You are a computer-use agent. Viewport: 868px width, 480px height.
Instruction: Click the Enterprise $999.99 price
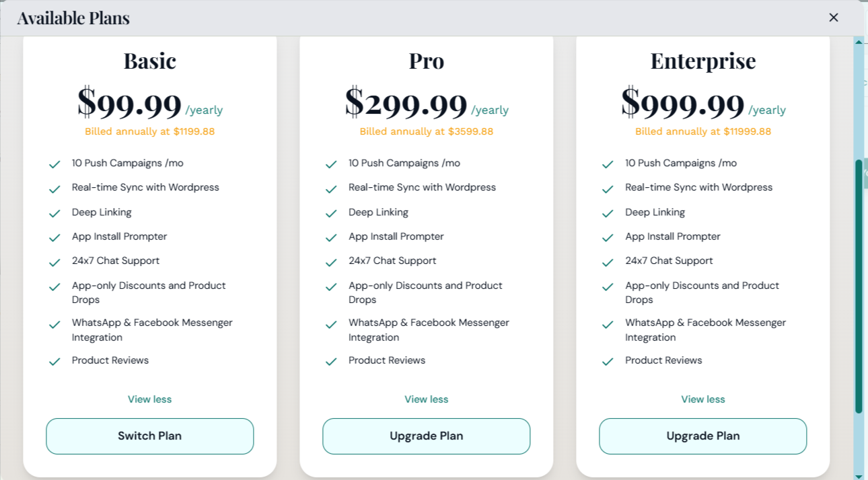coord(682,103)
